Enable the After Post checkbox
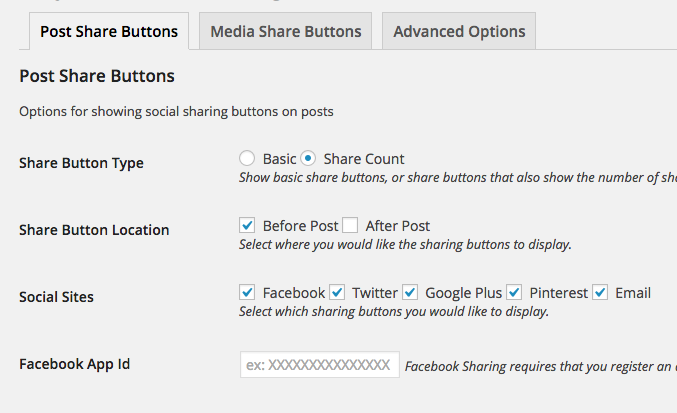677x413 pixels. coord(350,226)
